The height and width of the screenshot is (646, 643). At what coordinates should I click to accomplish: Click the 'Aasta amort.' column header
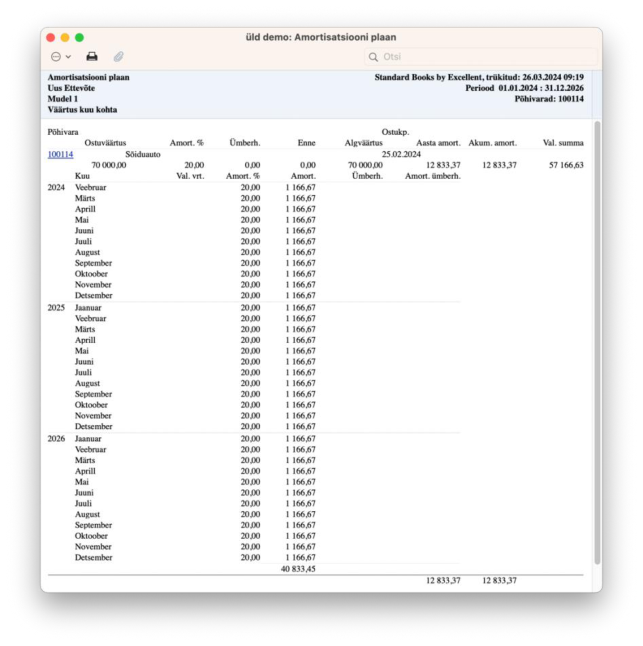[x=438, y=143]
